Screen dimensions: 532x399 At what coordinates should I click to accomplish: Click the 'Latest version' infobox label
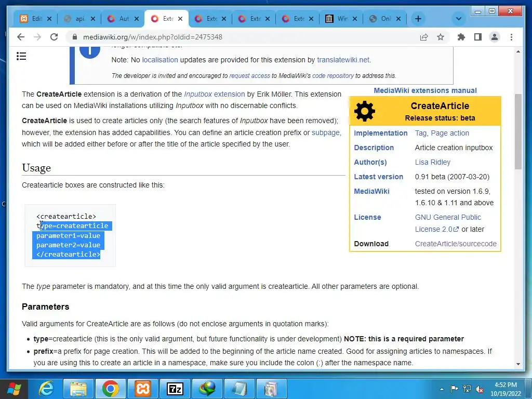(378, 177)
